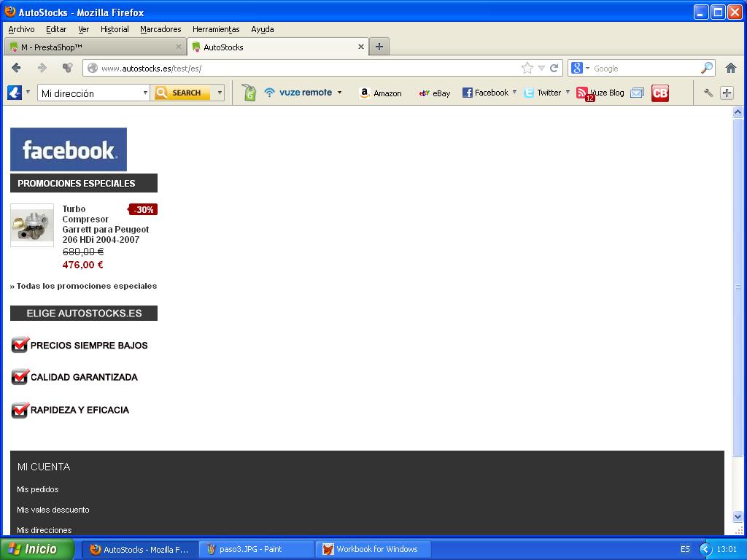The image size is (747, 560).
Task: Click the mail envelope toolbar icon
Action: [x=637, y=93]
